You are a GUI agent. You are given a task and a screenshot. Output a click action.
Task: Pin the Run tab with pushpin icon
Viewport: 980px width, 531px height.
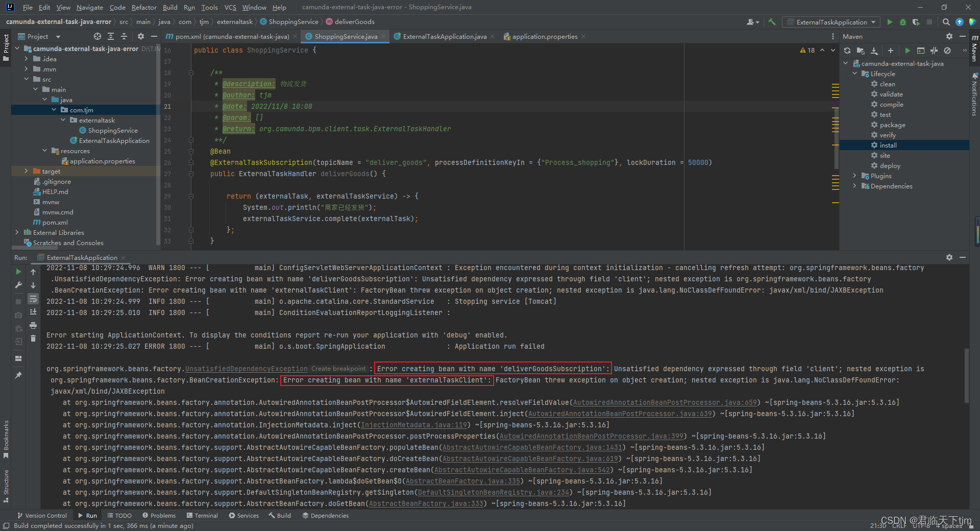(18, 375)
